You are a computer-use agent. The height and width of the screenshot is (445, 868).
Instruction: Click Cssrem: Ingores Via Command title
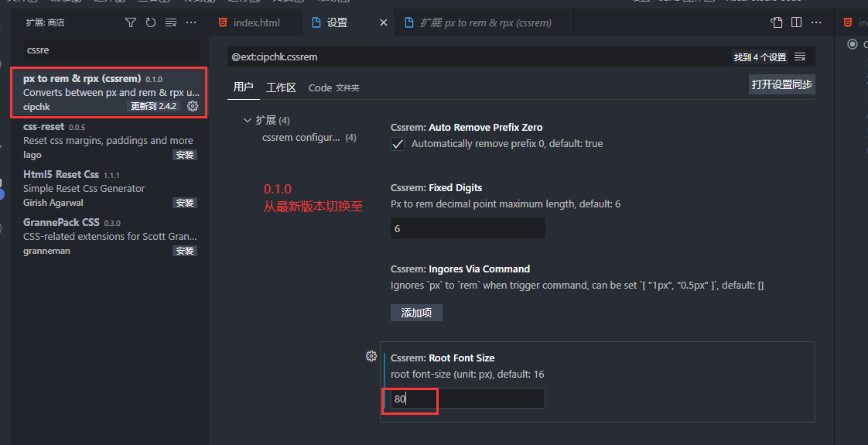tap(460, 269)
